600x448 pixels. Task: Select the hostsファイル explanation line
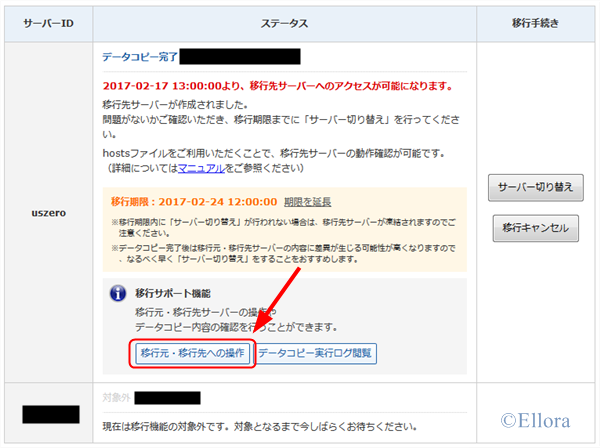pos(274,153)
